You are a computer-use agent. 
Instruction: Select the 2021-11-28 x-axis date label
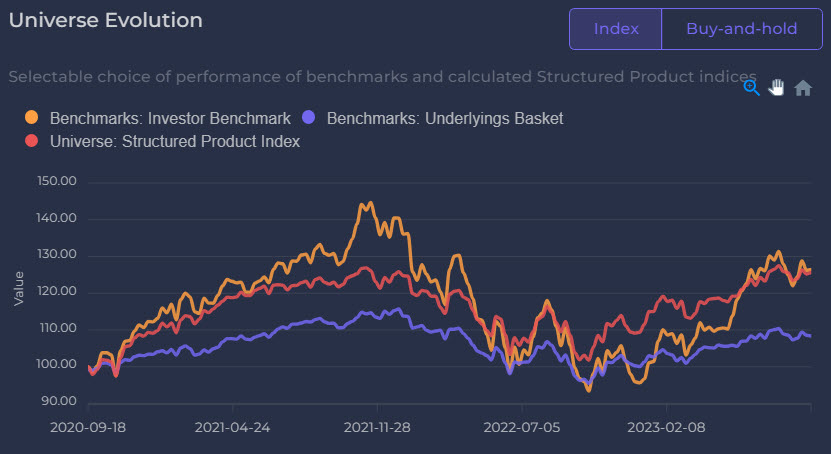(x=377, y=427)
